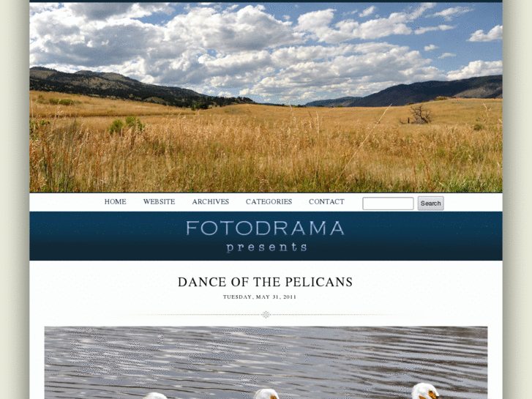Click the 'presents' tagline in banner

[x=266, y=247]
